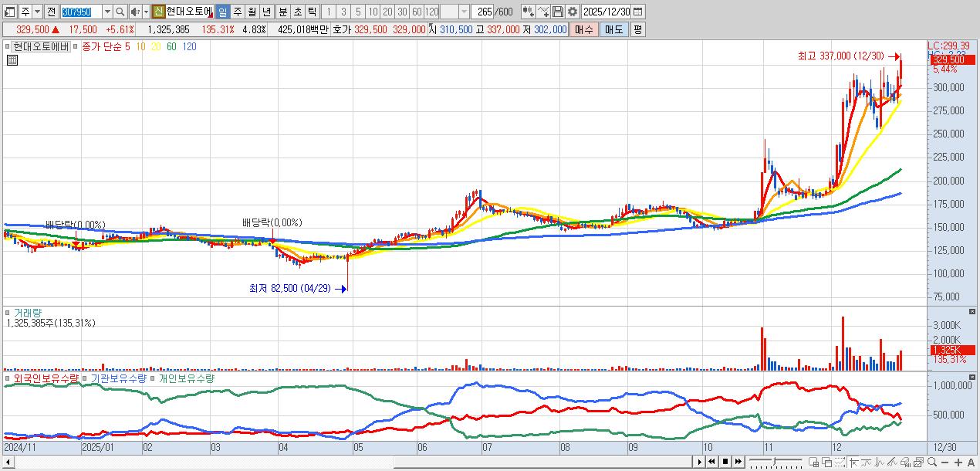Click the 외국인보유수량 legend label
980x471 pixels.
46,379
